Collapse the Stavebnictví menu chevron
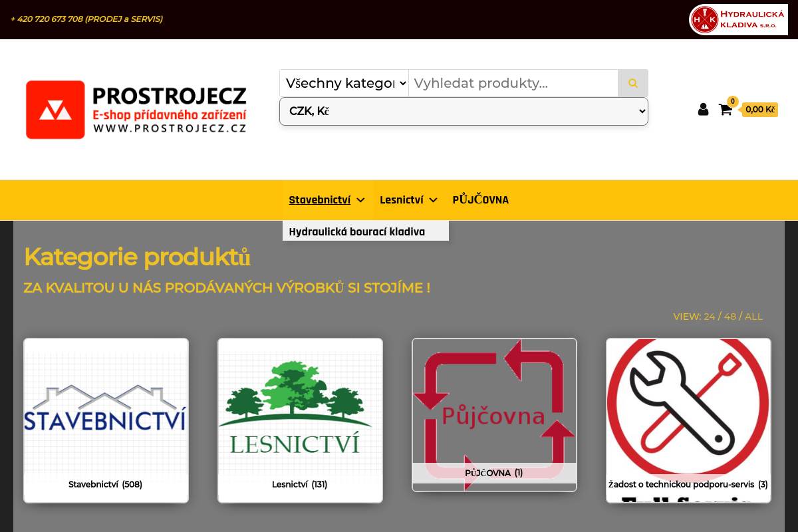This screenshot has width=798, height=532. pyautogui.click(x=360, y=199)
